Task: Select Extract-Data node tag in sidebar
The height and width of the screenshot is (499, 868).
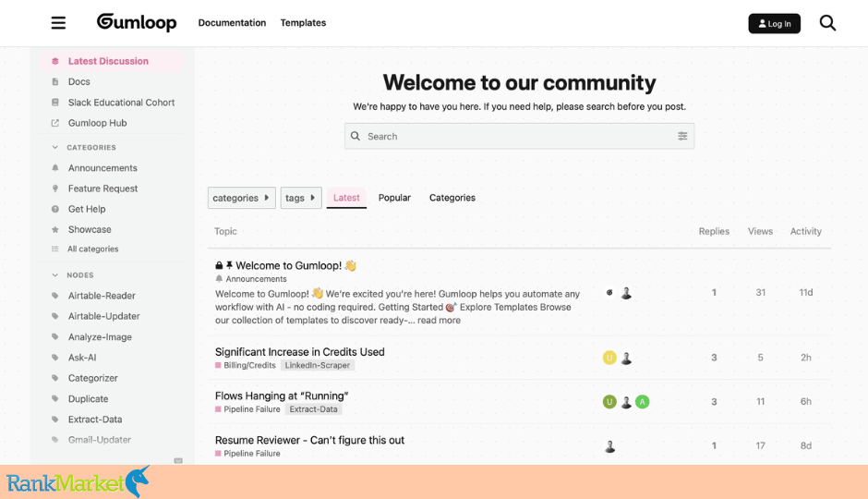Action: tap(95, 420)
